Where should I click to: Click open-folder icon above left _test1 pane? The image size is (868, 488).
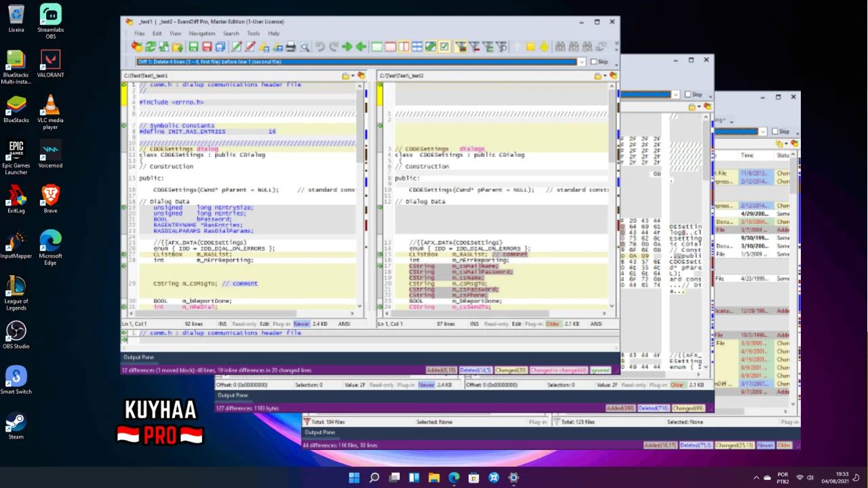click(x=345, y=76)
